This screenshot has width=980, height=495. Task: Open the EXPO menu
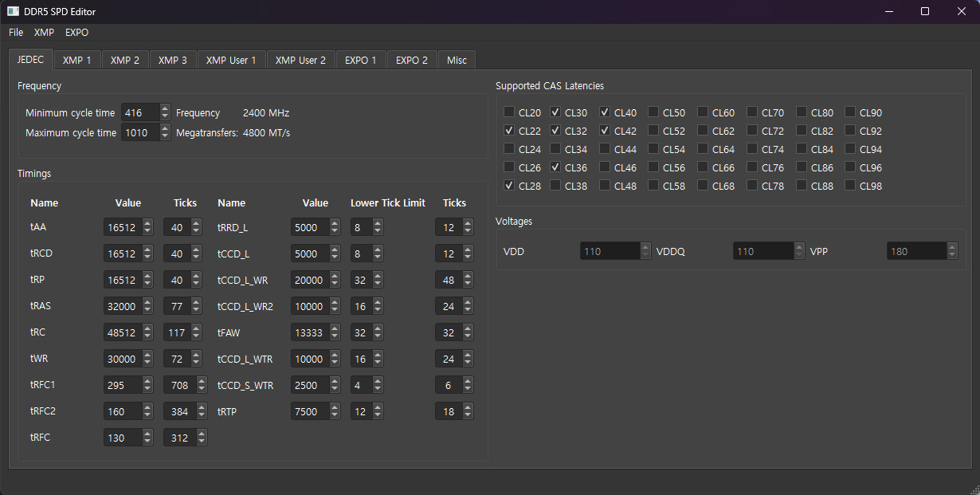pyautogui.click(x=76, y=33)
